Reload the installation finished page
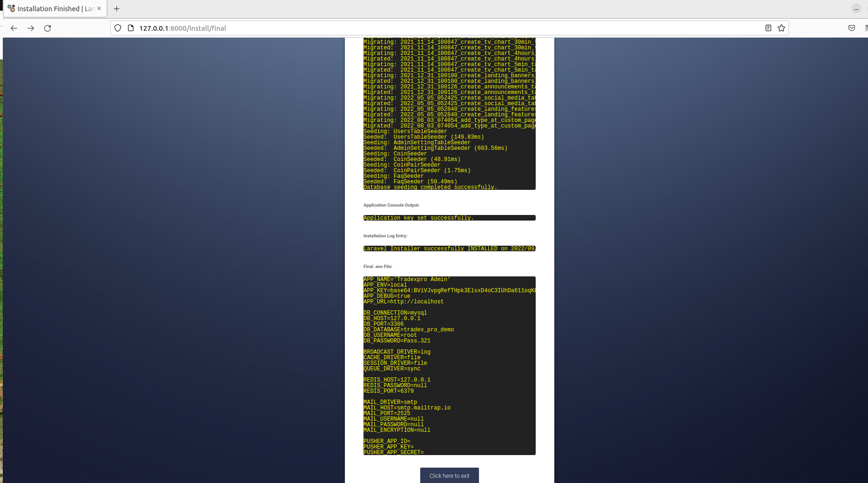Image resolution: width=868 pixels, height=483 pixels. [47, 28]
